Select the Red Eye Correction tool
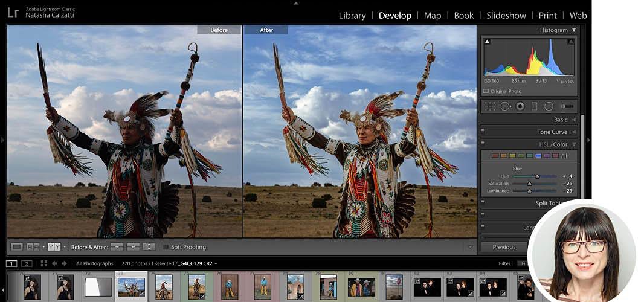The width and height of the screenshot is (644, 302). [x=520, y=106]
